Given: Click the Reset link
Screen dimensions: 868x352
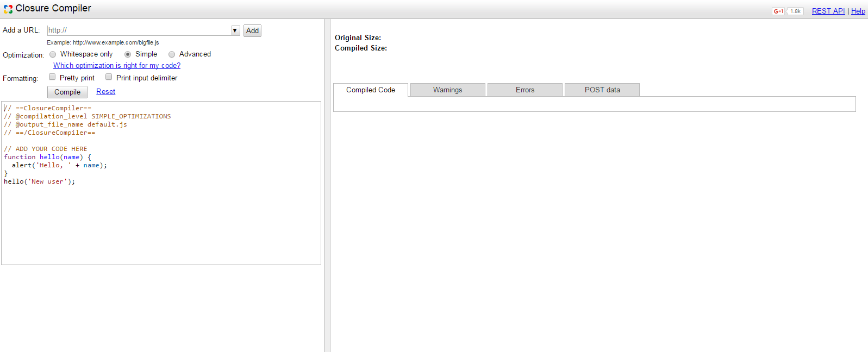Looking at the screenshot, I should 105,92.
